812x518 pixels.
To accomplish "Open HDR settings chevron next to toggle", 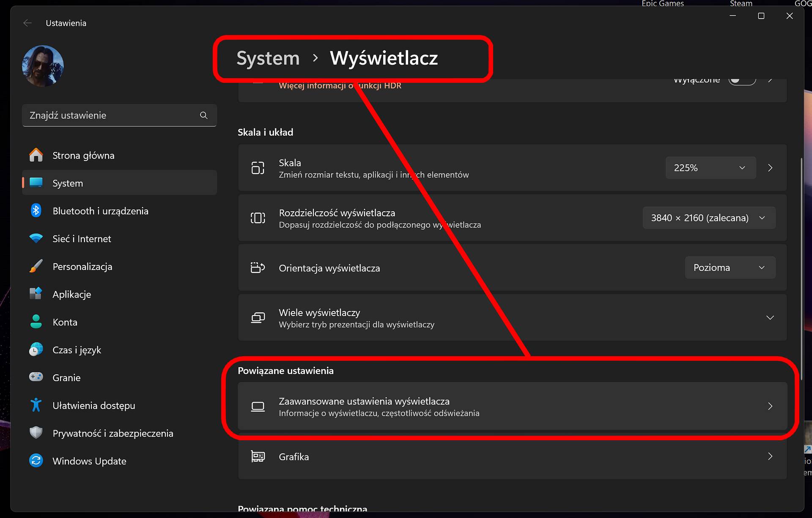I will coord(771,79).
